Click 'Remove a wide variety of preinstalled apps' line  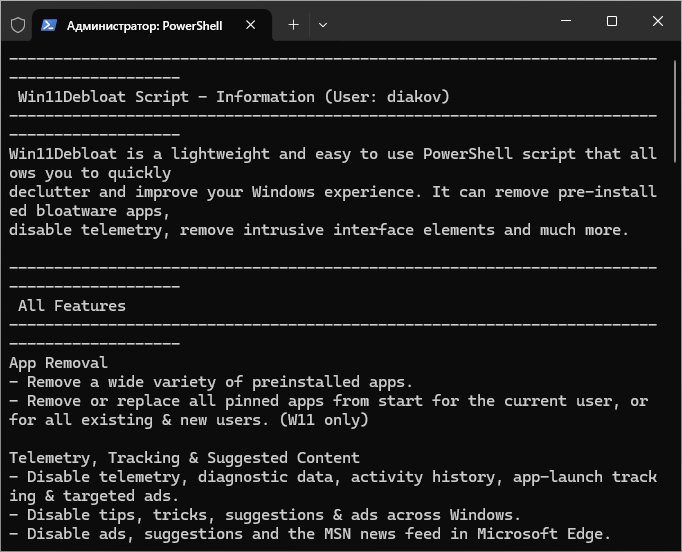211,382
